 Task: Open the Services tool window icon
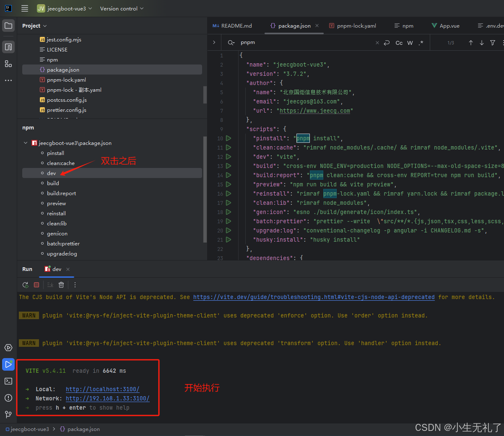[x=8, y=348]
